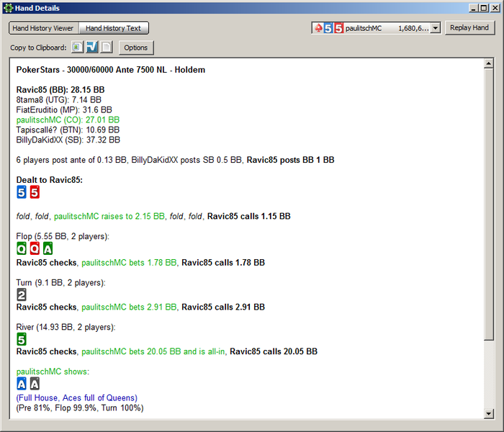Click 'Ravic85 calls 1.15 BB' text

pos(249,216)
